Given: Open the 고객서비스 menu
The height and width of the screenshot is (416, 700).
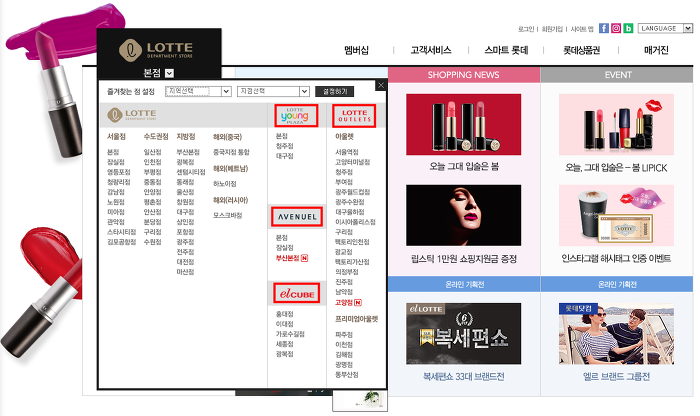Looking at the screenshot, I should pos(431,50).
